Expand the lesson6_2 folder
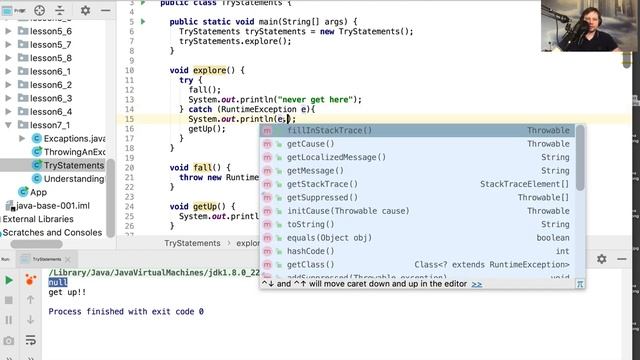This screenshot has height=360, width=640. pos(8,85)
